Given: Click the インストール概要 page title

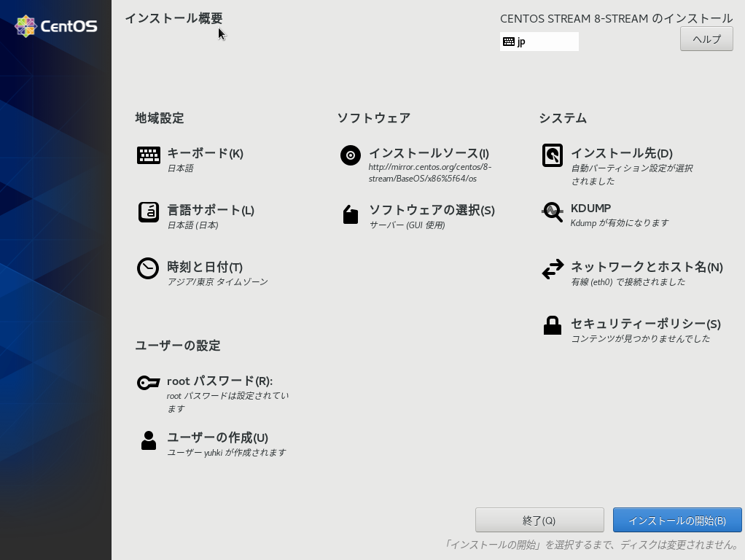Looking at the screenshot, I should click(174, 18).
